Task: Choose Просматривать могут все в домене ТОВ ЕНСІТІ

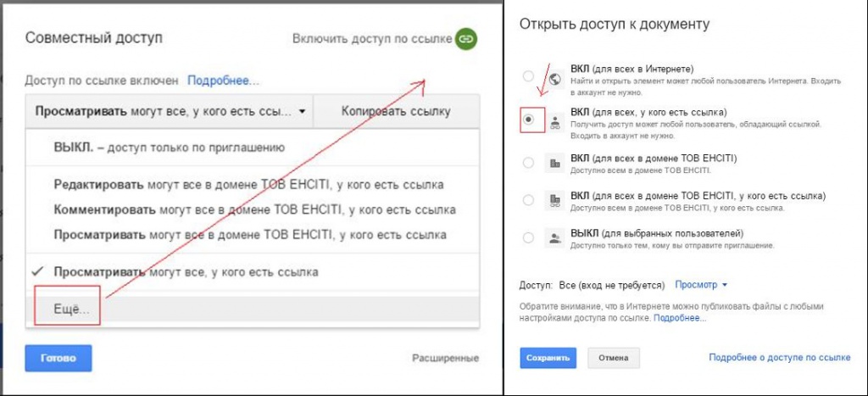Action: pyautogui.click(x=253, y=235)
